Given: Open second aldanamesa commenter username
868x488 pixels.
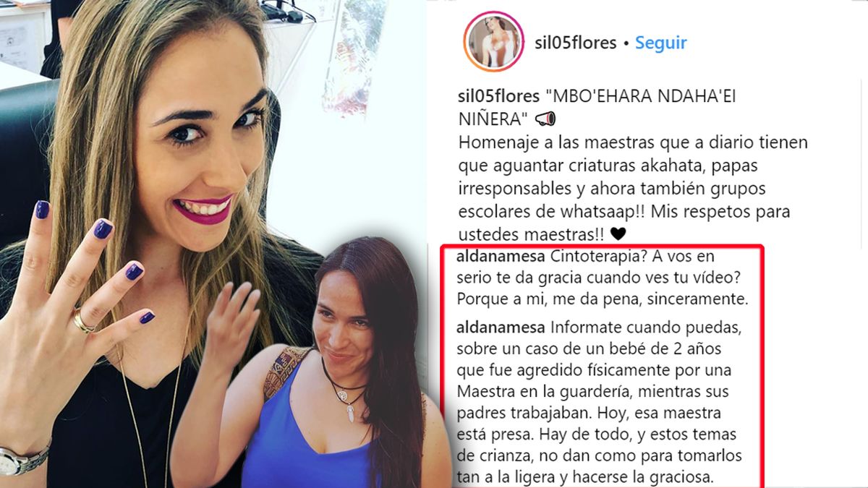Looking at the screenshot, I should 501,327.
